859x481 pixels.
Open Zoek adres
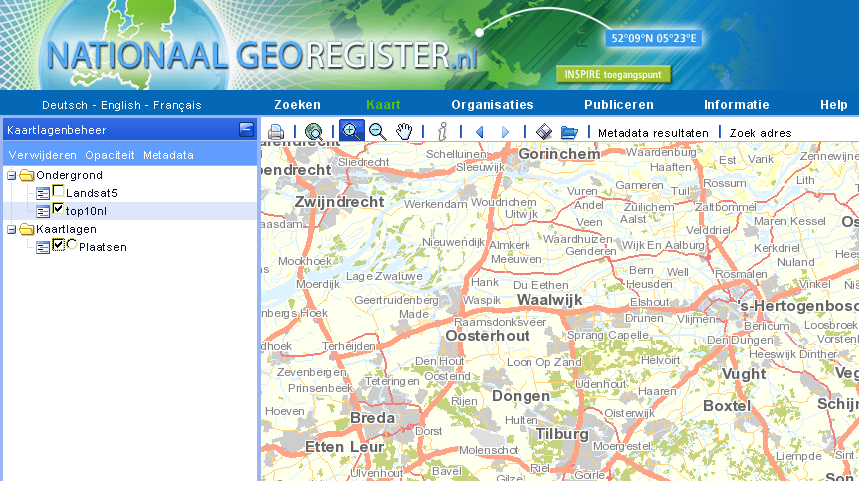click(760, 133)
